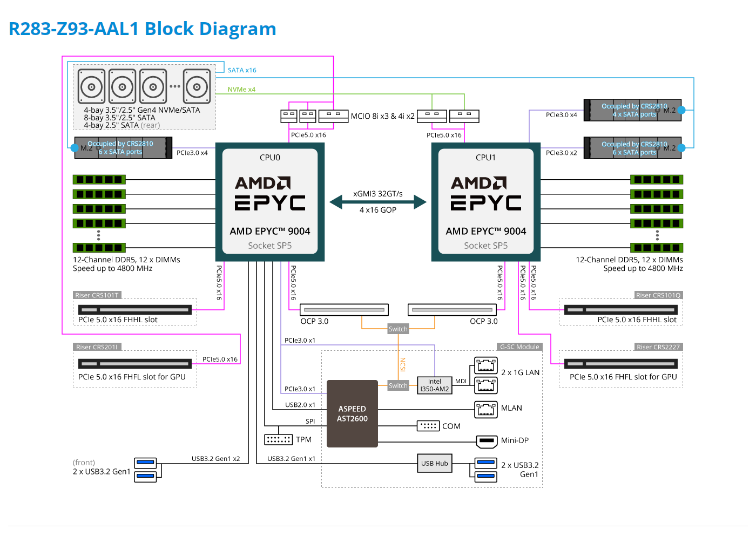The image size is (756, 543).
Task: Click the front USB3.2 Gen1 port icons
Action: pyautogui.click(x=146, y=470)
